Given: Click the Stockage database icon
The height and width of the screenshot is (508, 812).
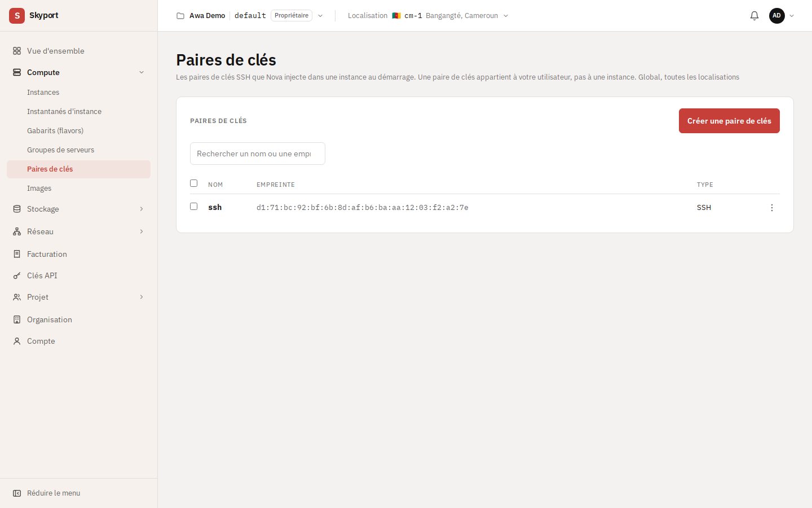Looking at the screenshot, I should [17, 209].
